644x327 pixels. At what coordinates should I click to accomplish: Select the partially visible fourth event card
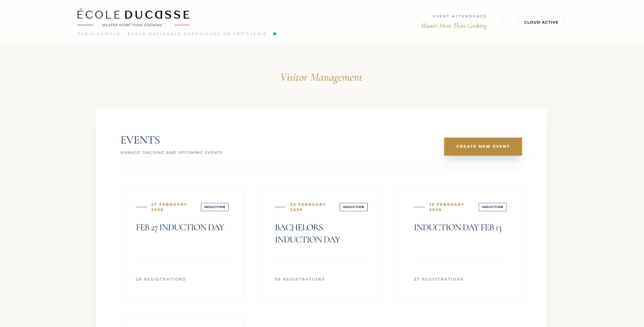click(x=182, y=320)
